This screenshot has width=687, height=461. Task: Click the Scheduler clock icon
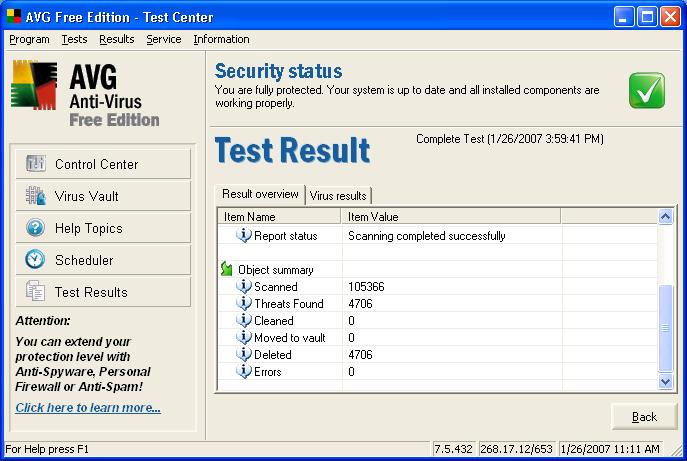36,260
